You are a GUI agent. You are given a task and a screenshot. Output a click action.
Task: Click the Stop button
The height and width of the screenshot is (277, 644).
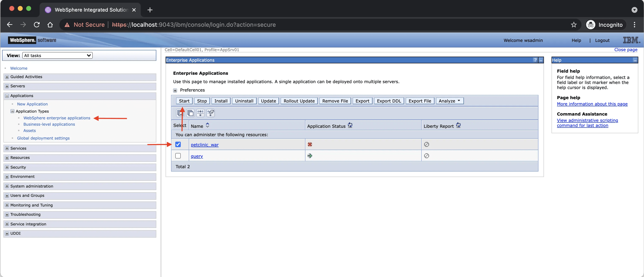click(x=202, y=101)
